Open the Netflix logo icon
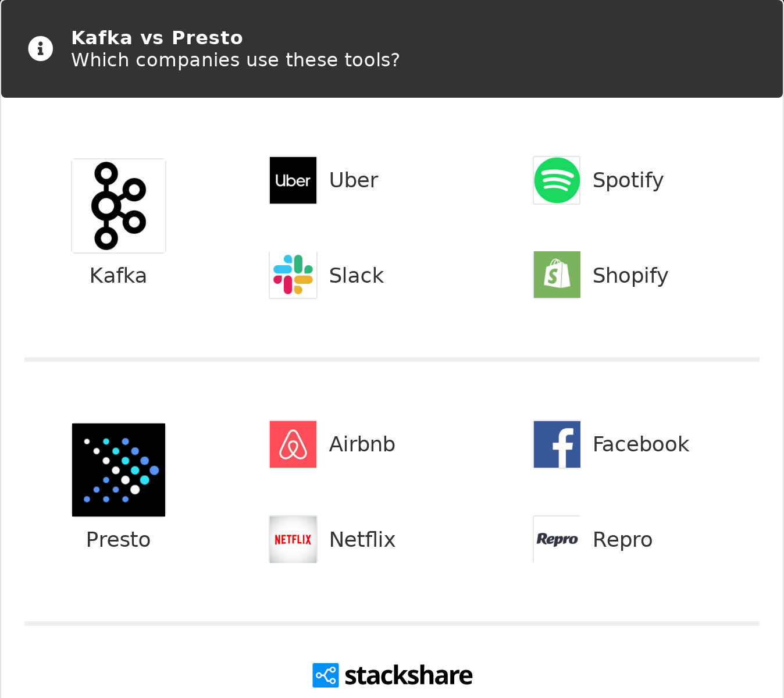Image resolution: width=784 pixels, height=698 pixels. 293,539
